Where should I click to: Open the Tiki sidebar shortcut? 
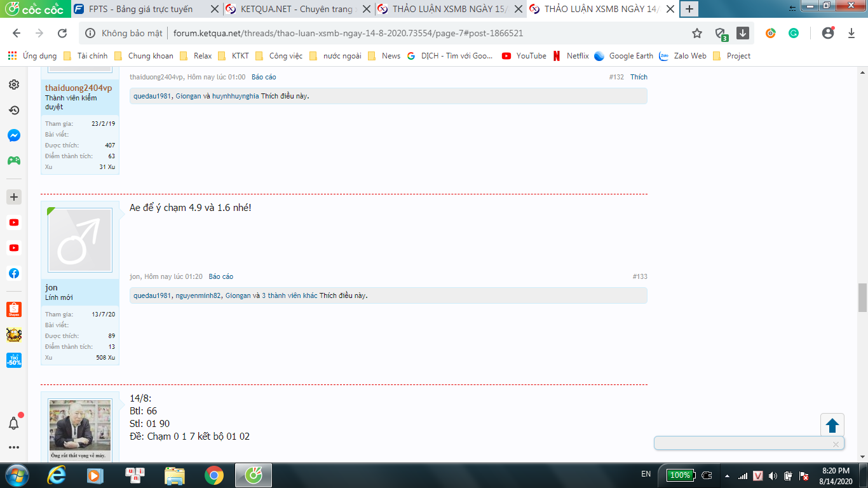pos(13,360)
